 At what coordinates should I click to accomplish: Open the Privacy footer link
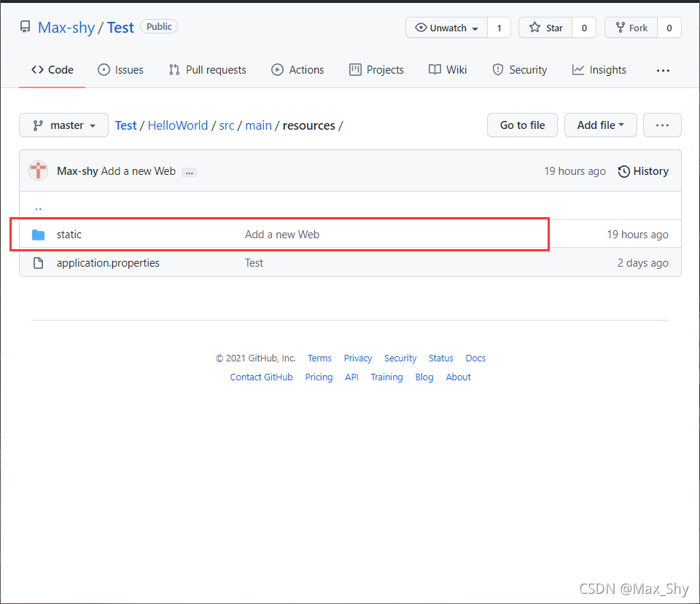point(358,358)
